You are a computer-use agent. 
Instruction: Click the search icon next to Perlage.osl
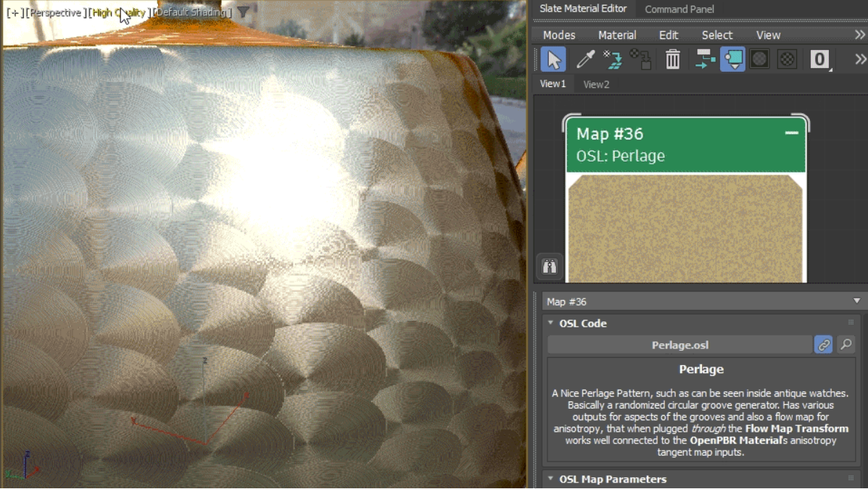point(846,345)
